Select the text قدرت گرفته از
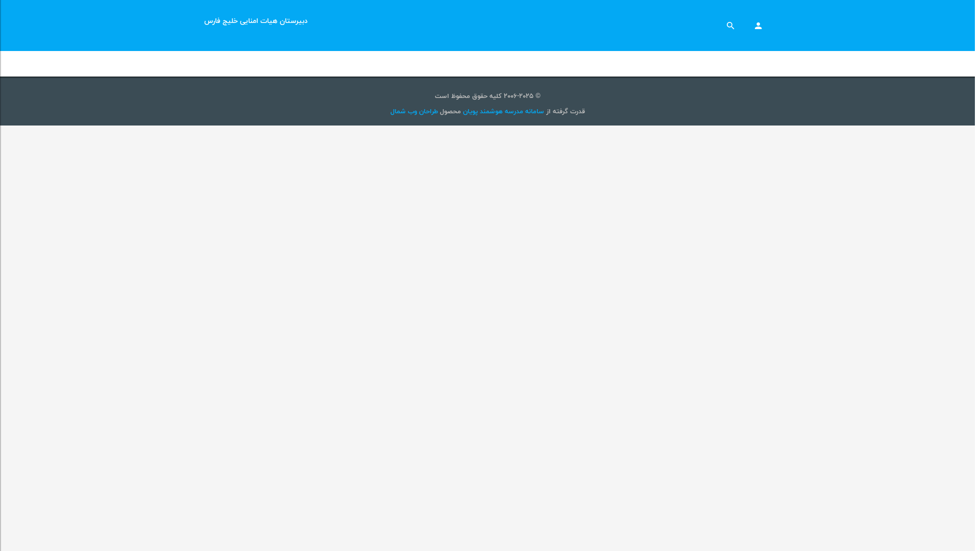Image resolution: width=980 pixels, height=551 pixels. point(566,111)
